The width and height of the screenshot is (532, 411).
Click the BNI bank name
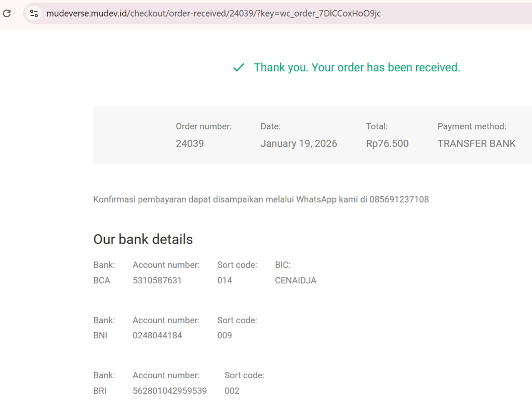pos(100,336)
